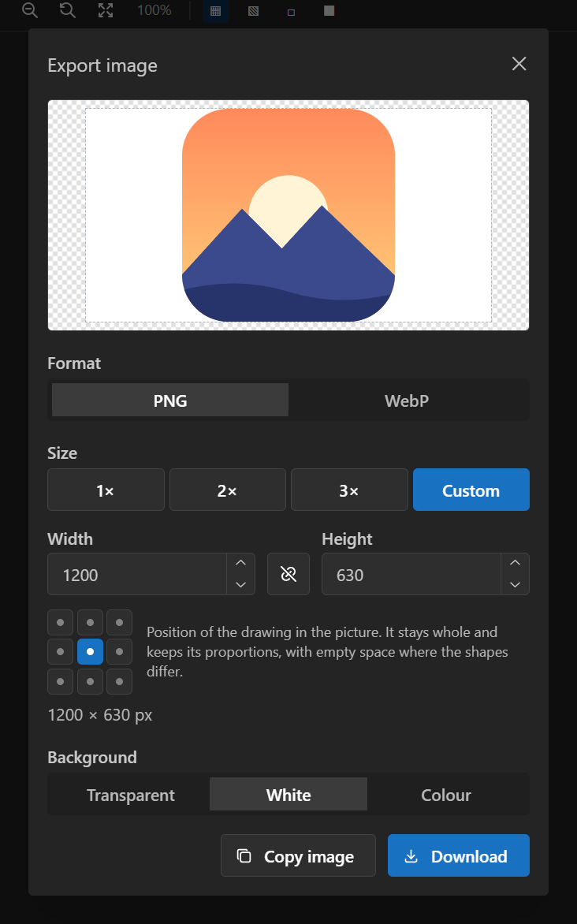
Task: Set drawing position to top-center
Action: click(90, 622)
